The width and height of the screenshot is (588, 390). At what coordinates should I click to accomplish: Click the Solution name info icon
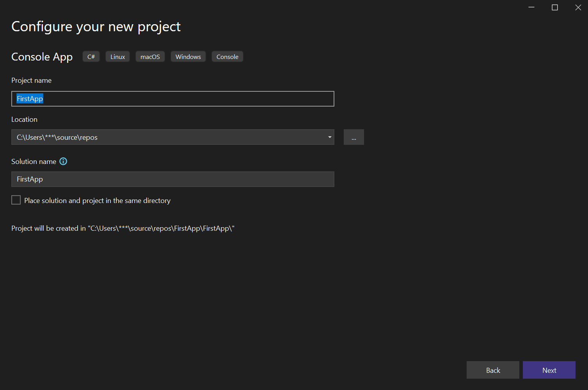[63, 161]
